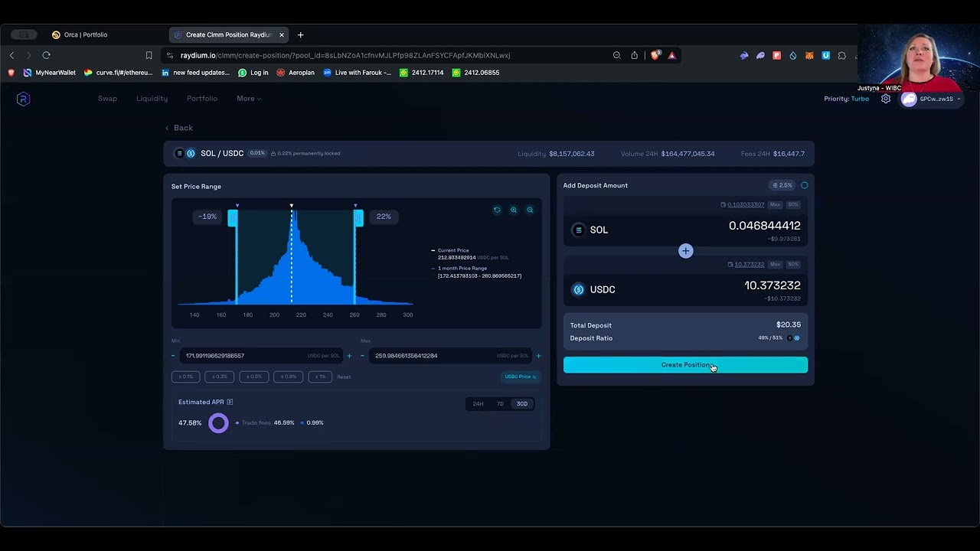980x551 pixels.
Task: Open a new browser tab
Action: coord(300,34)
